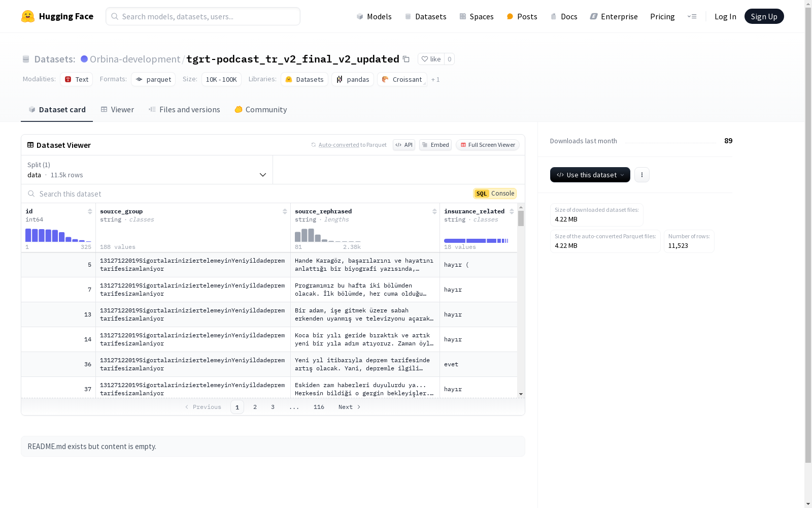
Task: Click the pandas library tag
Action: coord(353,79)
